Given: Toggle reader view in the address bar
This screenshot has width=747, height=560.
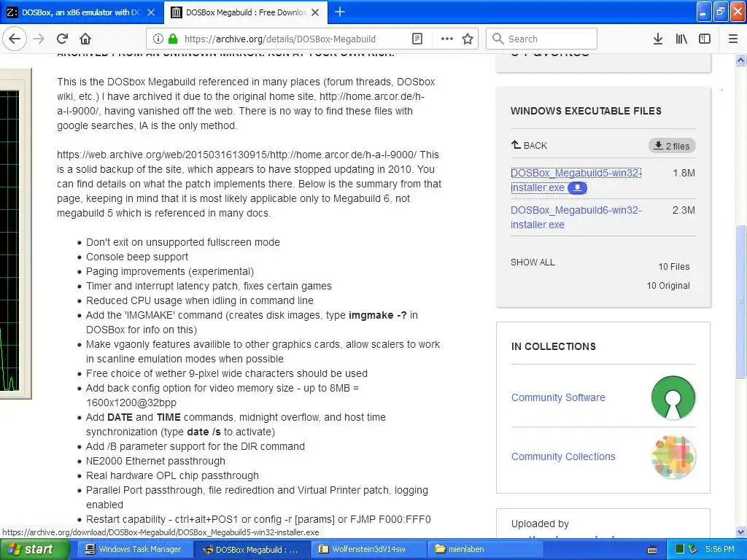Looking at the screenshot, I should click(x=417, y=39).
